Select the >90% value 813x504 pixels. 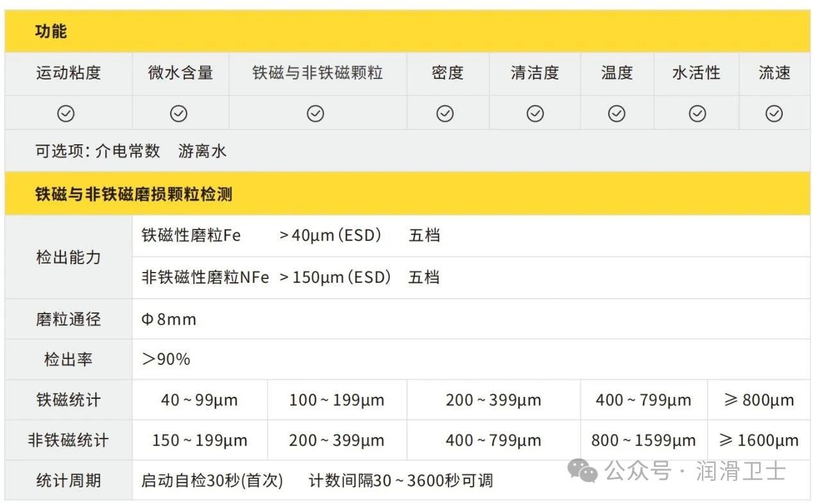166,359
